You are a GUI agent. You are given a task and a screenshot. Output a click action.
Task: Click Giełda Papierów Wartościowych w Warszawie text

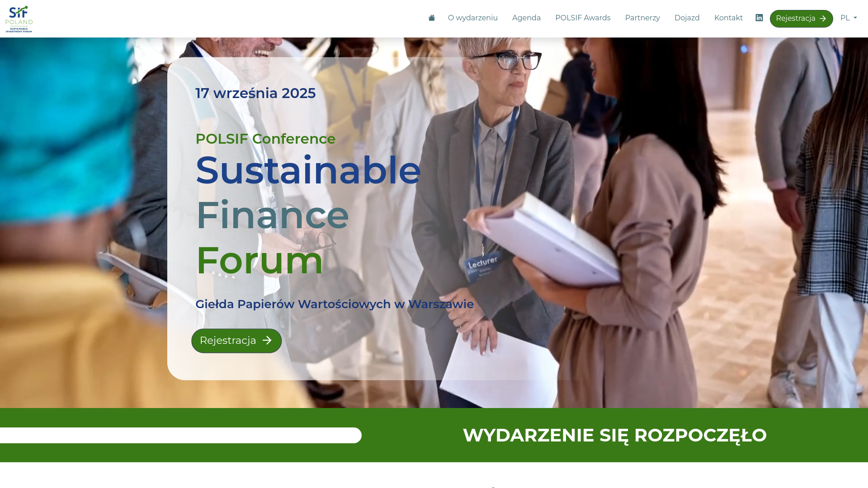(x=334, y=304)
